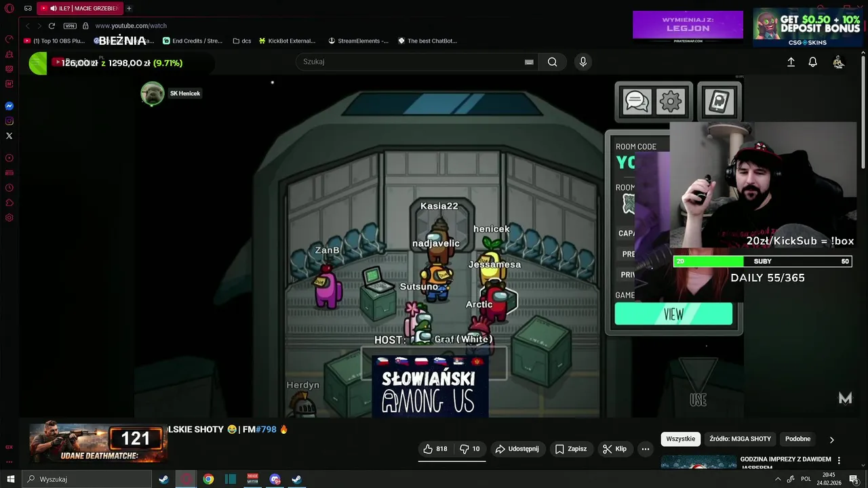Click the Wyszukaj taskbar search box

pos(87,479)
